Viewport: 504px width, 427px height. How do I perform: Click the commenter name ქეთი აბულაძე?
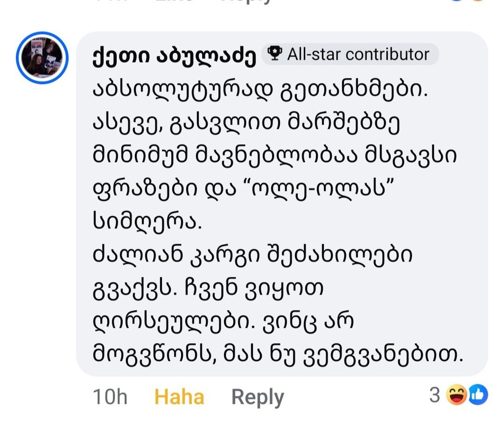174,57
